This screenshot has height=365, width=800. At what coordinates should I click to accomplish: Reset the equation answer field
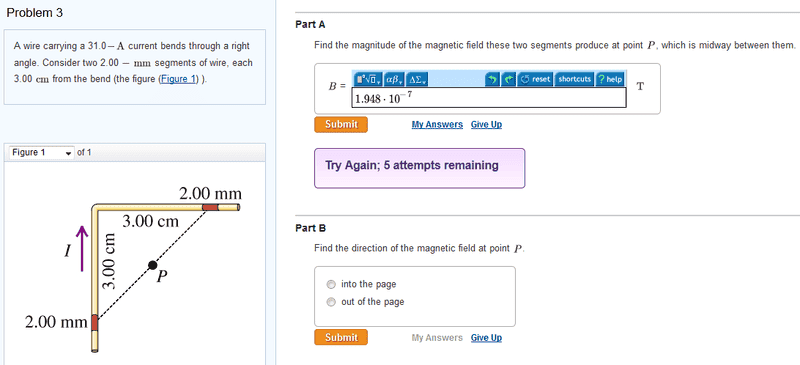(x=536, y=79)
